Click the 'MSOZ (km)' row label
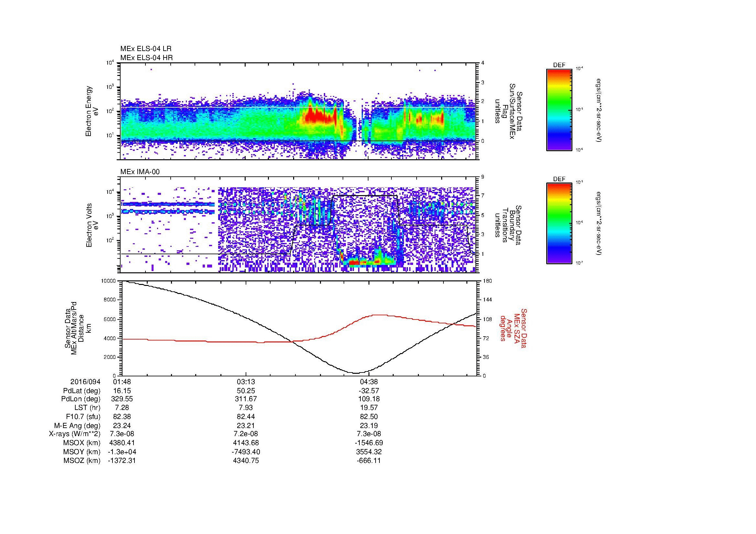The image size is (756, 534). 82,461
